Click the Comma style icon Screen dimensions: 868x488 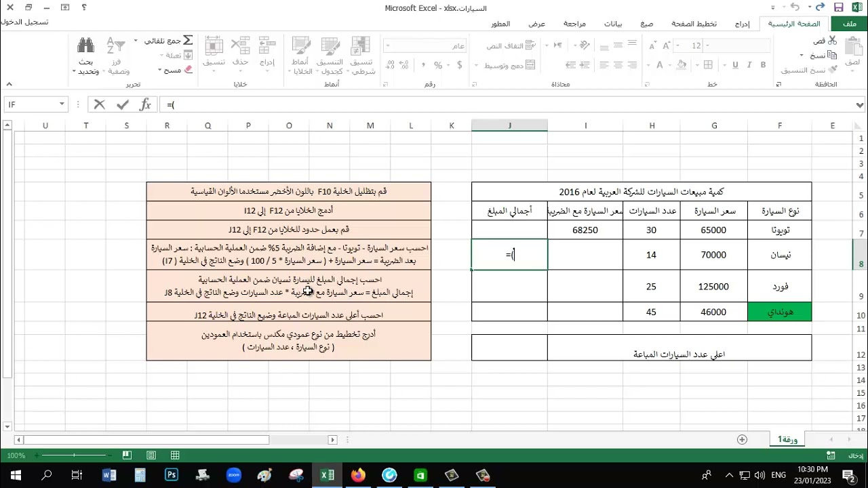click(x=423, y=65)
